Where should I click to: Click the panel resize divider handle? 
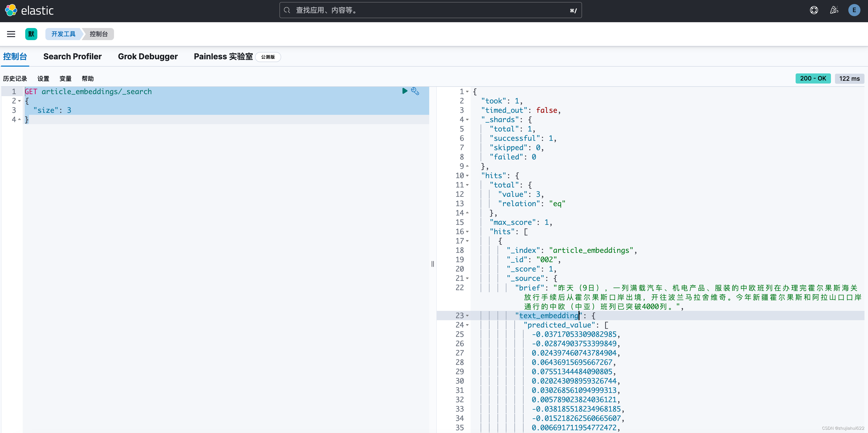(433, 264)
